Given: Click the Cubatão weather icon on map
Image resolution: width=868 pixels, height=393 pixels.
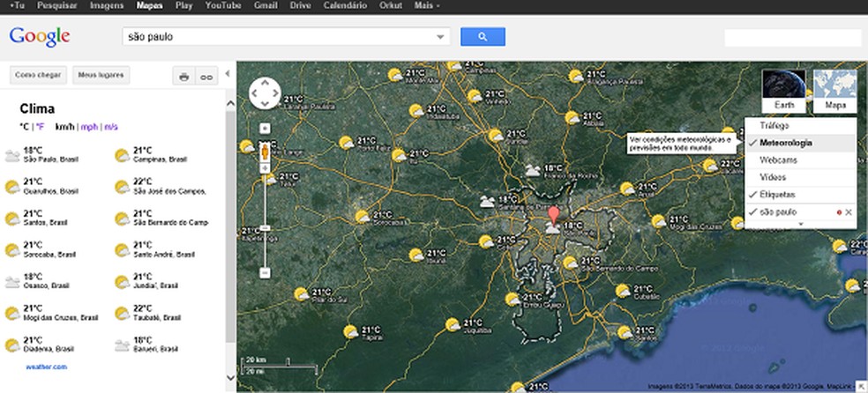Looking at the screenshot, I should [x=623, y=291].
